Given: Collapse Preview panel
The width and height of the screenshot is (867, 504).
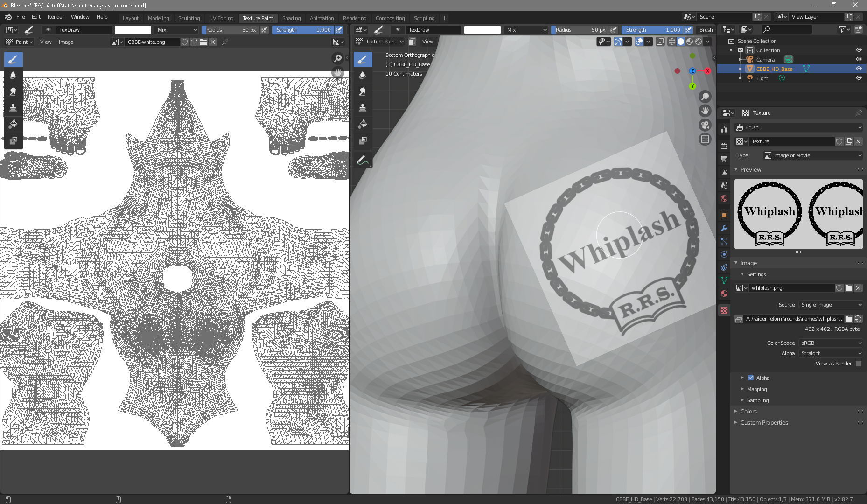Looking at the screenshot, I should (750, 170).
